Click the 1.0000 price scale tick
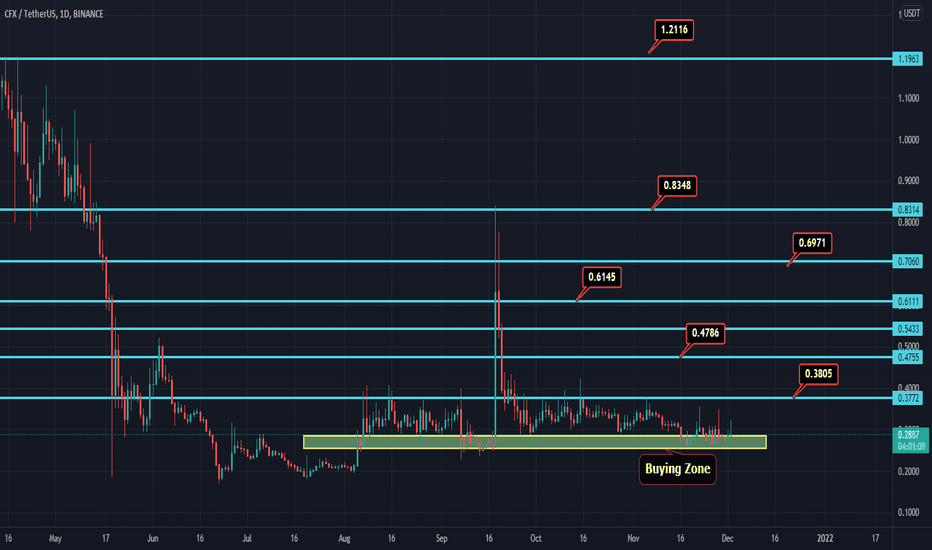This screenshot has height=550, width=932. pos(908,140)
